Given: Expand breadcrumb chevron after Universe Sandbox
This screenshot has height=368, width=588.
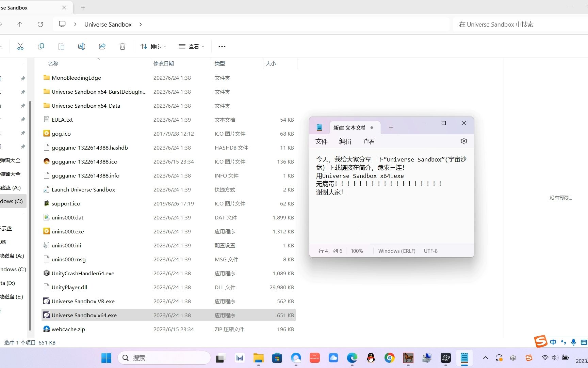Looking at the screenshot, I should (x=141, y=24).
